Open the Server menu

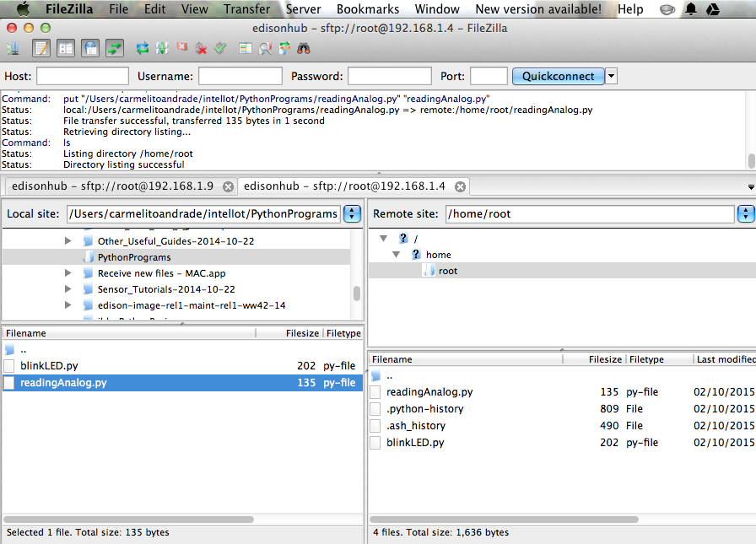coord(303,8)
